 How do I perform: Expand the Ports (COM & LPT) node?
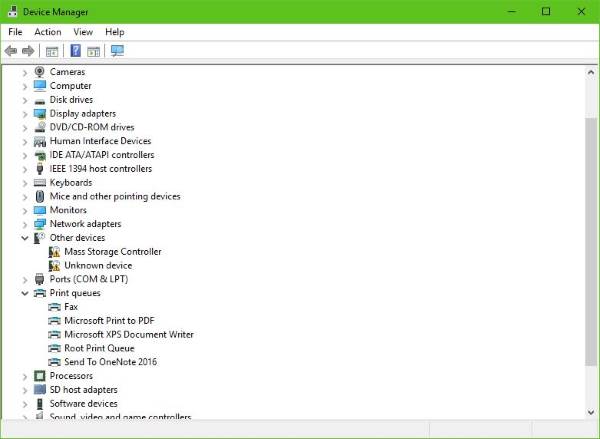[x=25, y=279]
